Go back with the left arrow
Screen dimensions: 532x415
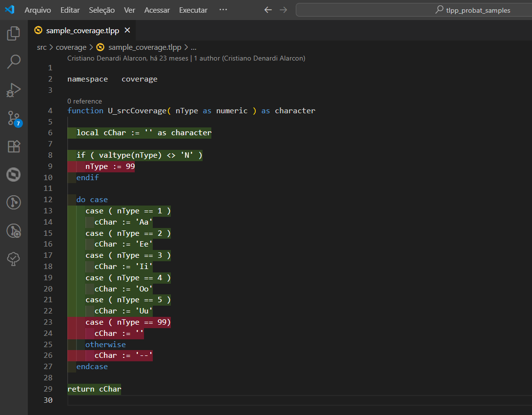pyautogui.click(x=268, y=10)
